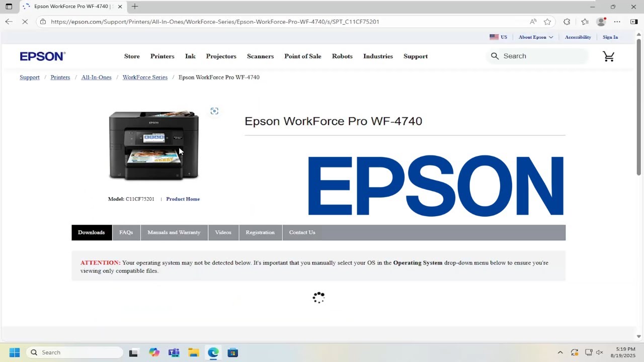Select the Downloads tab

pos(92,232)
